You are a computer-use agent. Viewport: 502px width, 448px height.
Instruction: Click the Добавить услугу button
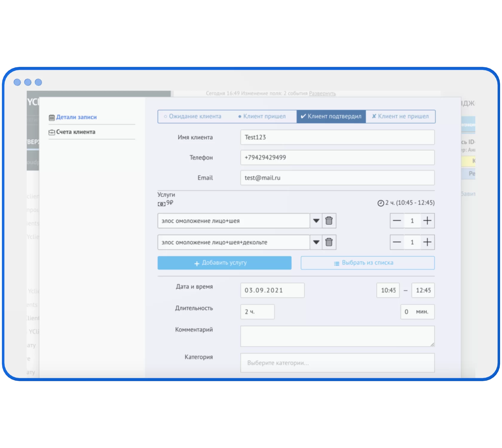(224, 263)
